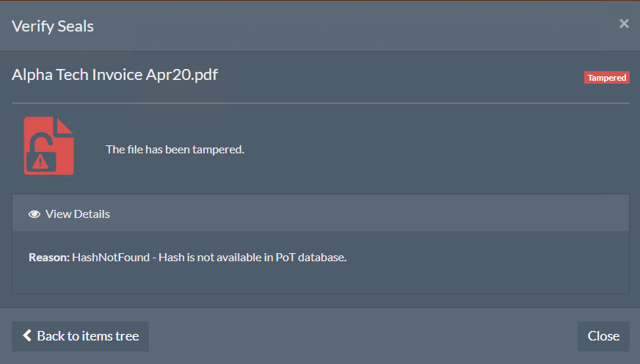Click 'Hash is not available in PoT database' text
Viewport: 640px width, 364px height.
tap(252, 258)
